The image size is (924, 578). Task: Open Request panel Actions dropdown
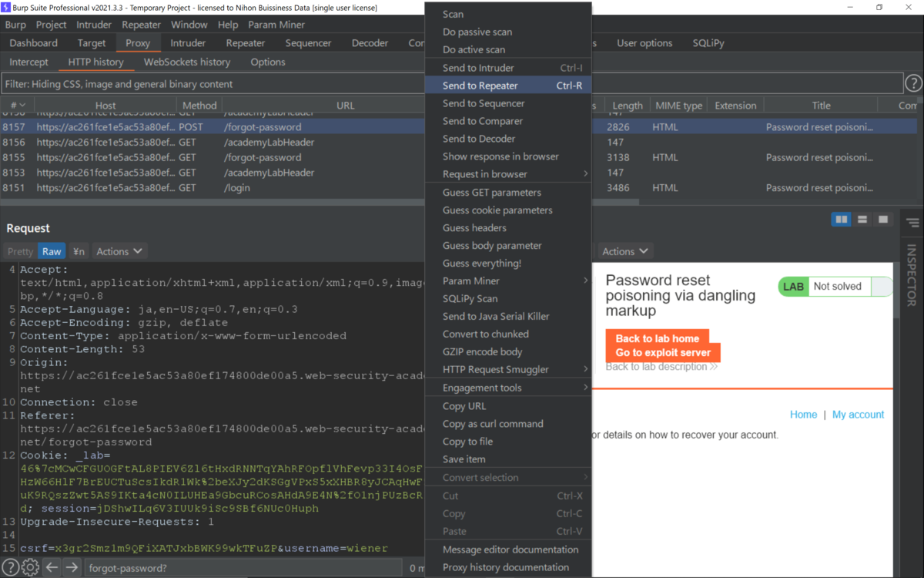pos(119,251)
